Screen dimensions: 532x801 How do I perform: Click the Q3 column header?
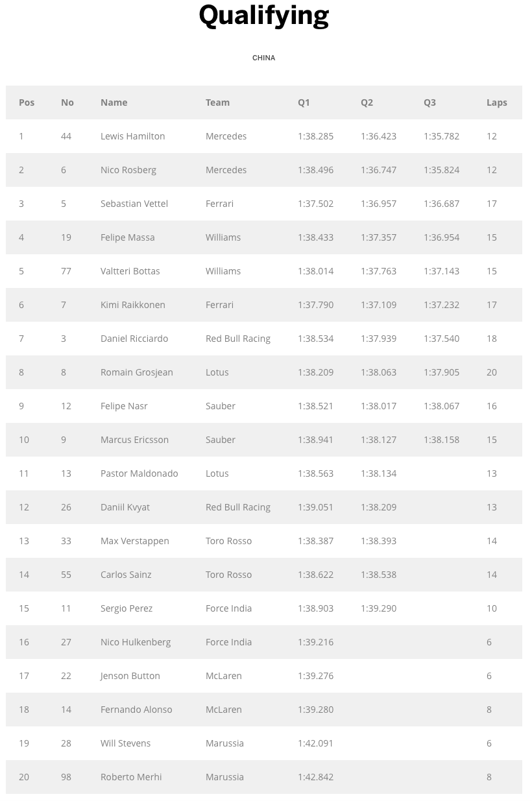429,102
